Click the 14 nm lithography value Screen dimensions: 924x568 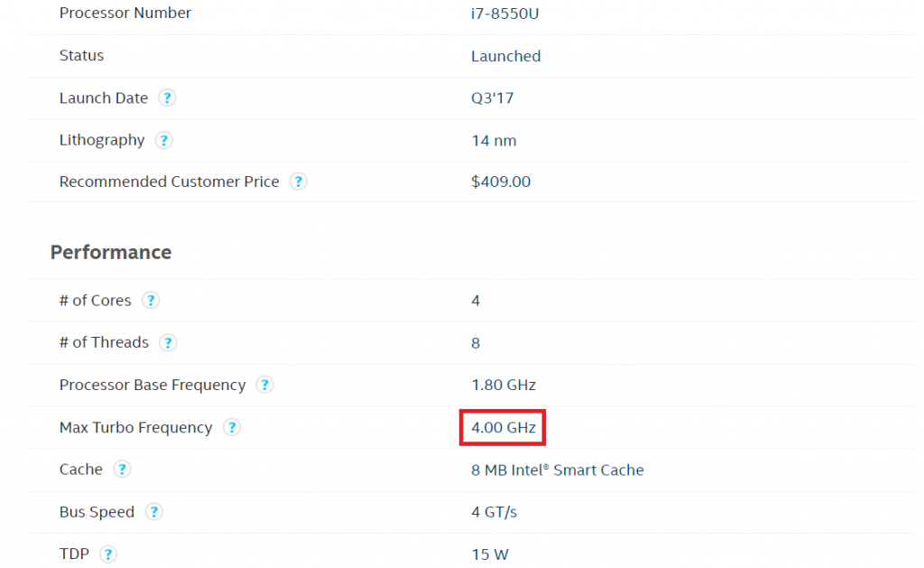coord(494,140)
